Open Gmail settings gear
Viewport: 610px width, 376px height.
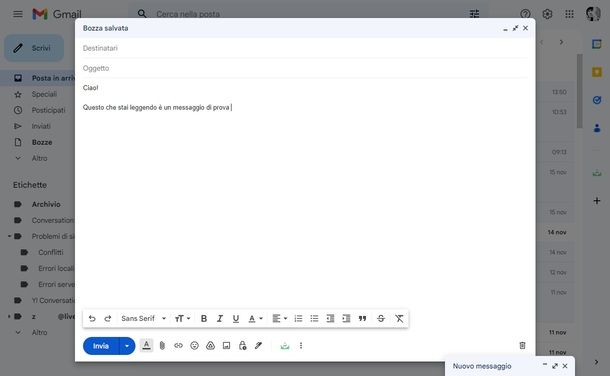547,14
